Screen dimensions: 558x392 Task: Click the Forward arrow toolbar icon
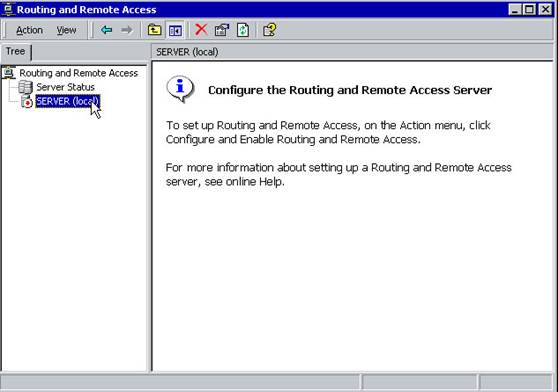click(126, 30)
